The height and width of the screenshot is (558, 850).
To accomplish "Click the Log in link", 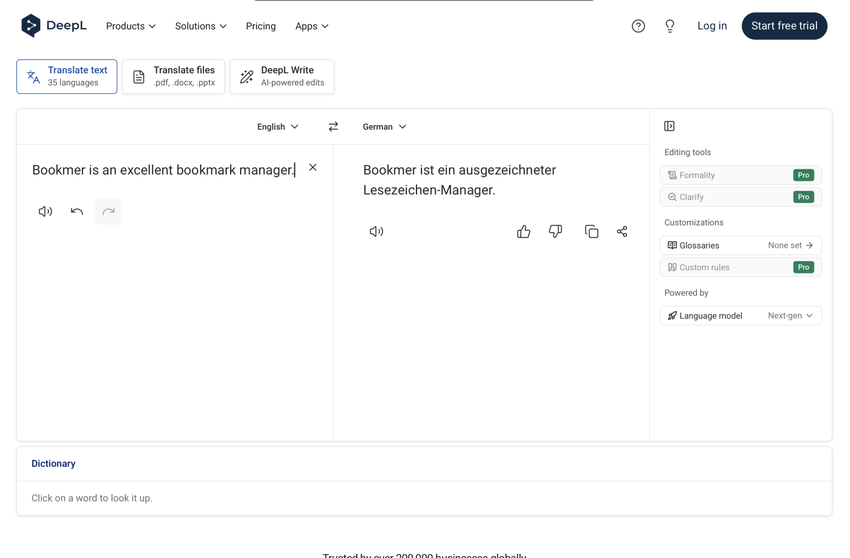I will [712, 26].
